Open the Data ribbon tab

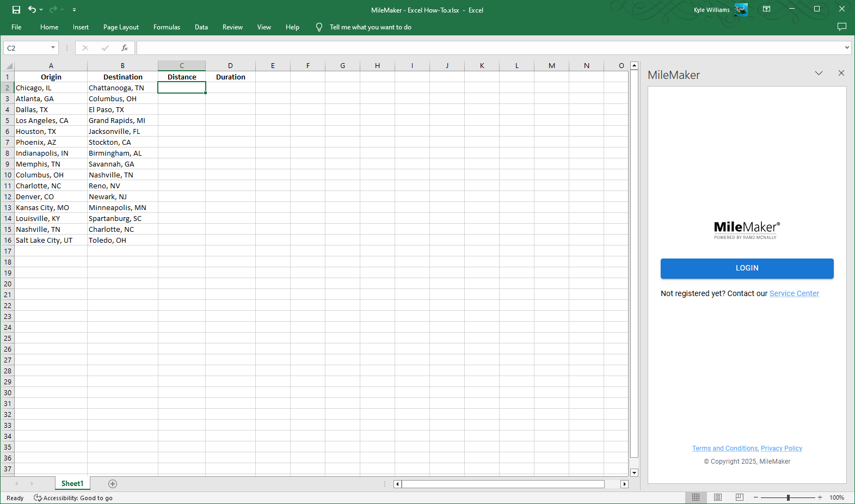[x=201, y=27]
